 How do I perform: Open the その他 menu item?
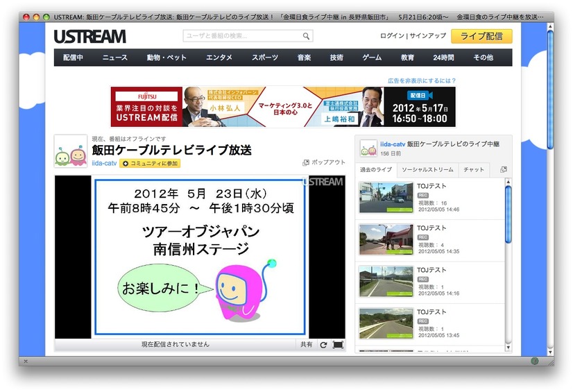point(483,58)
